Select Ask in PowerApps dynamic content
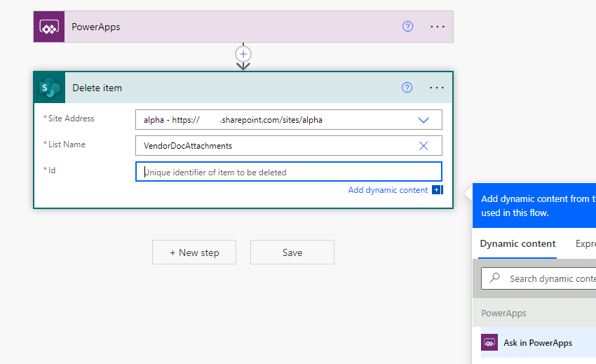 point(539,342)
